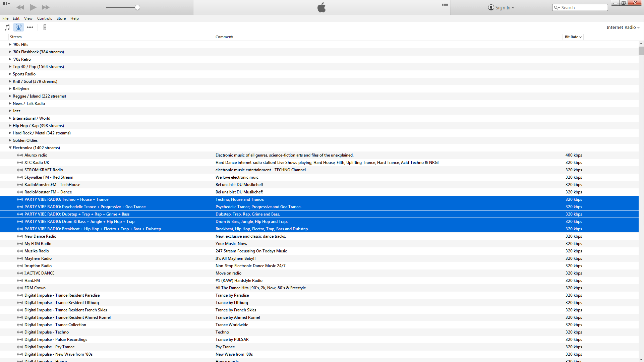Click the account icon beside Sign In
Image resolution: width=644 pixels, height=362 pixels.
491,7
